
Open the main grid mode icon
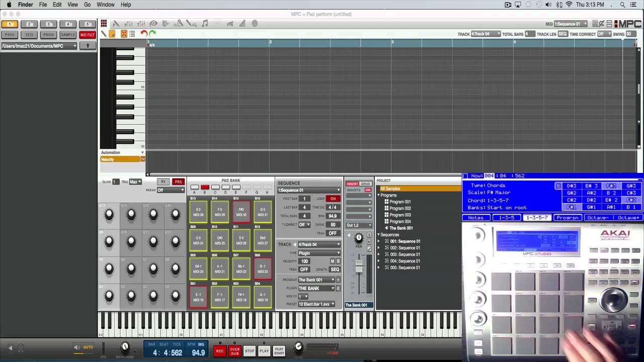[x=104, y=24]
